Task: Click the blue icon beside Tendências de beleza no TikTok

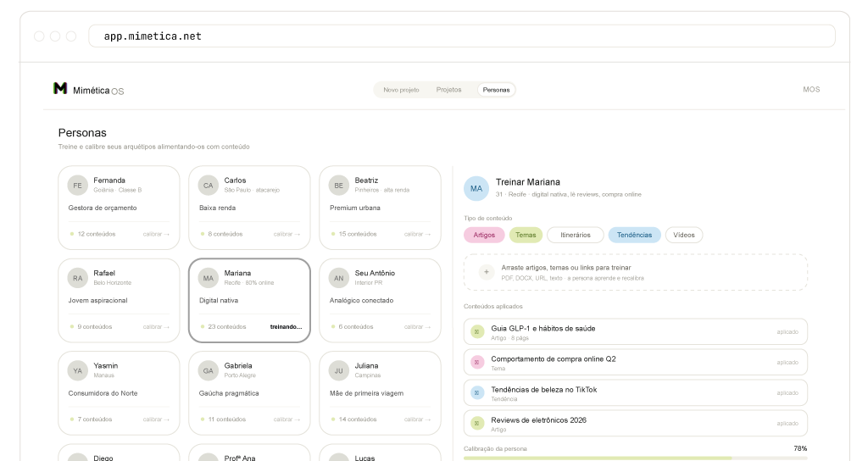Action: click(476, 392)
